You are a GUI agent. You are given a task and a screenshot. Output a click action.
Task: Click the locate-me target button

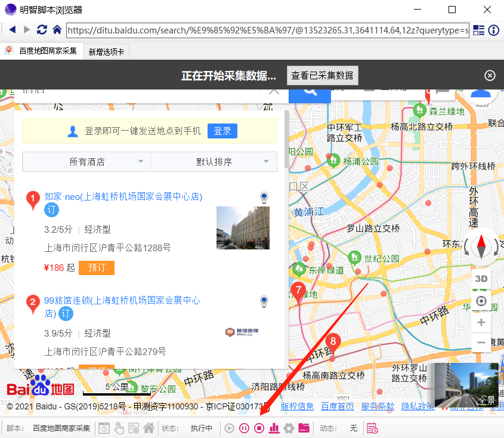[x=481, y=301]
